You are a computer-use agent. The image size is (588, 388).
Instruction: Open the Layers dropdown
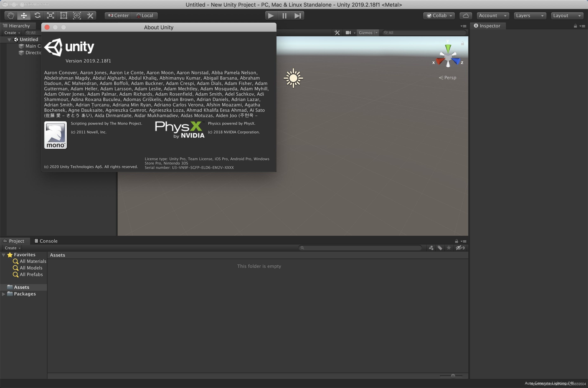(x=530, y=16)
